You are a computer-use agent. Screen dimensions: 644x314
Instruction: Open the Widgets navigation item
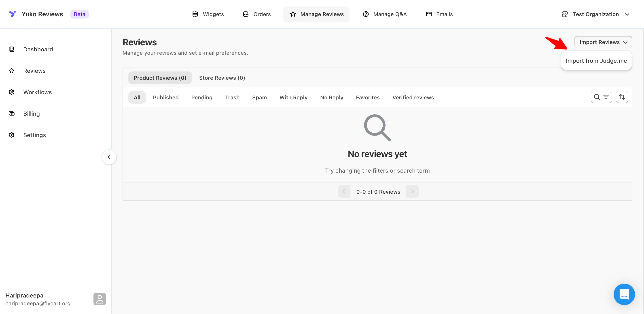(208, 14)
